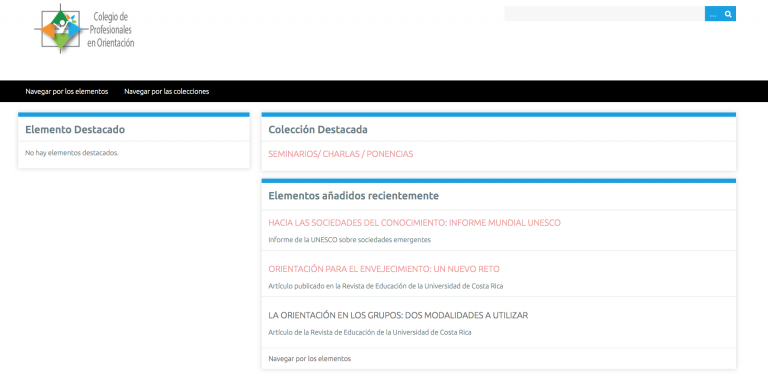Click Informe de la UNESCO description text
The height and width of the screenshot is (378, 768).
(349, 240)
